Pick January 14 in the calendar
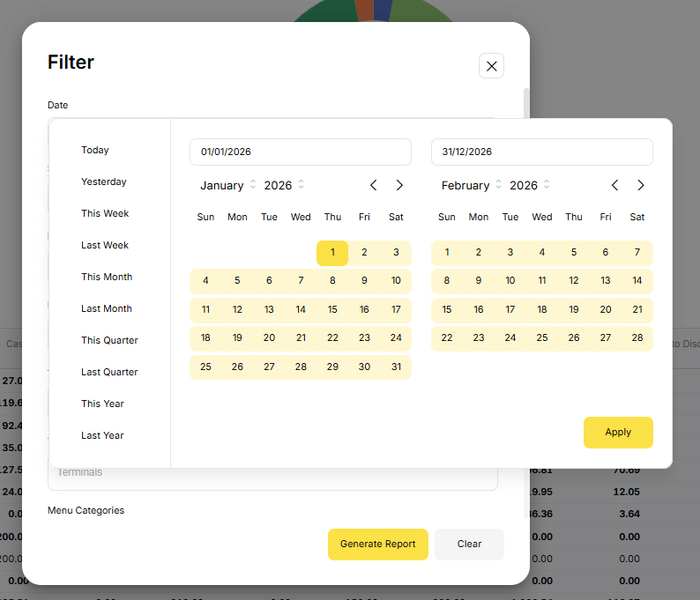This screenshot has width=700, height=600. [301, 309]
